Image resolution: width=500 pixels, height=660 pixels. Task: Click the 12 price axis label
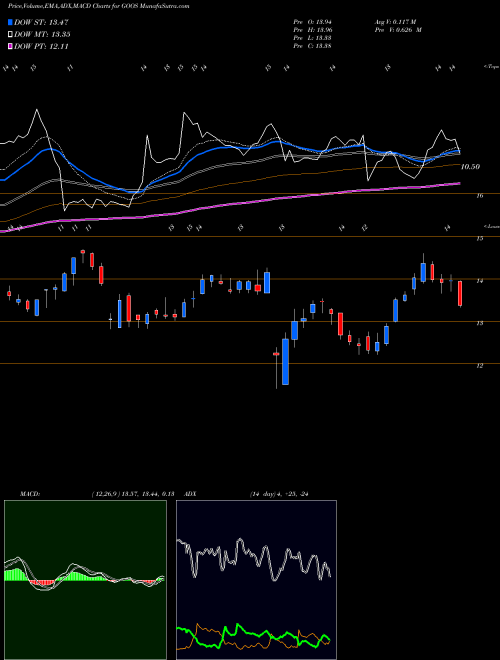(479, 366)
